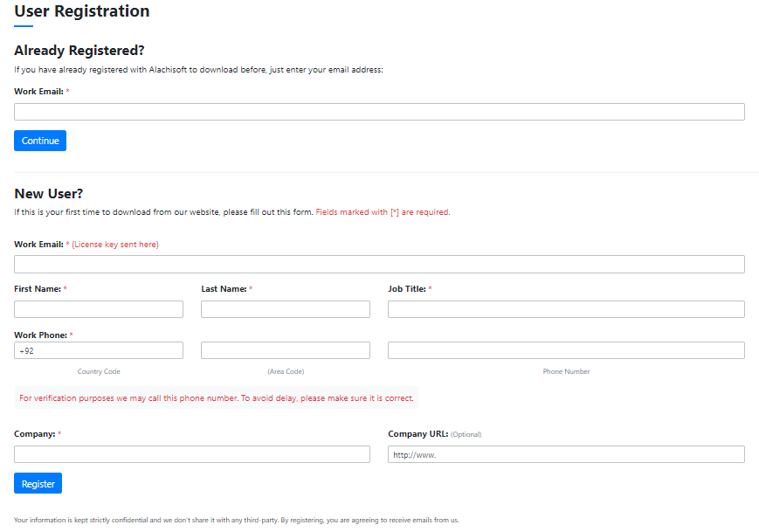Focus the New User Work Email field
Image resolution: width=759 pixels, height=532 pixels.
(379, 264)
